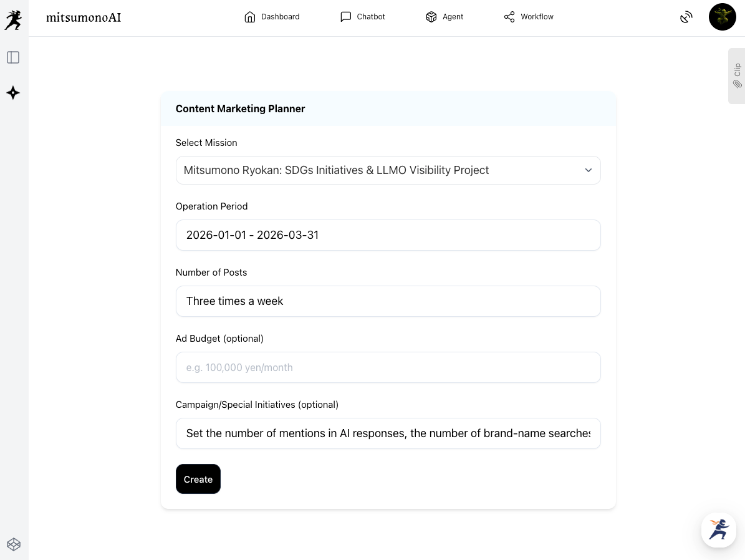Image resolution: width=745 pixels, height=560 pixels.
Task: Click the running ninja logo icon
Action: [13, 19]
